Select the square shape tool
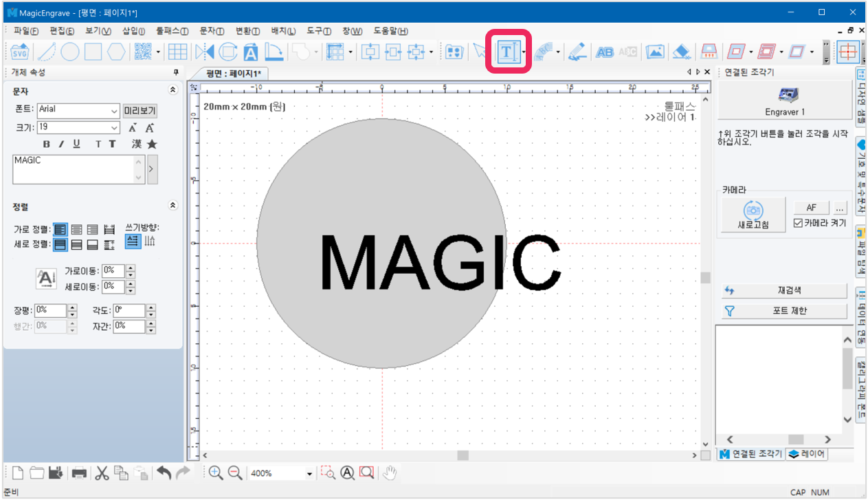The image size is (868, 500). coord(93,52)
